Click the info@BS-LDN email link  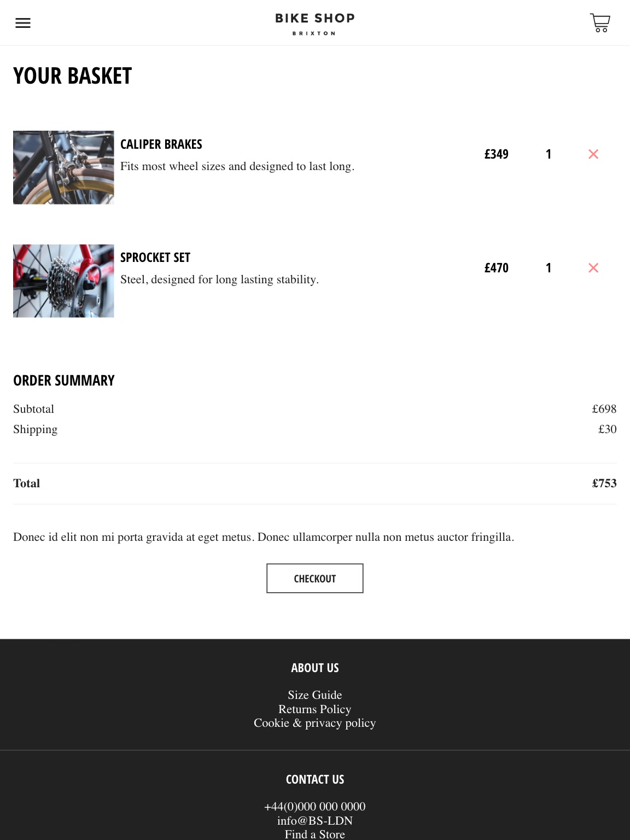(x=315, y=821)
